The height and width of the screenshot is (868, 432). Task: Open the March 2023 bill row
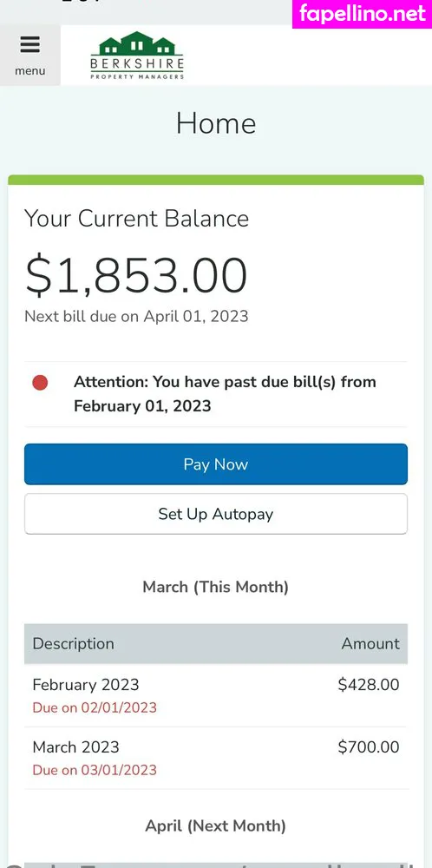[x=216, y=758]
